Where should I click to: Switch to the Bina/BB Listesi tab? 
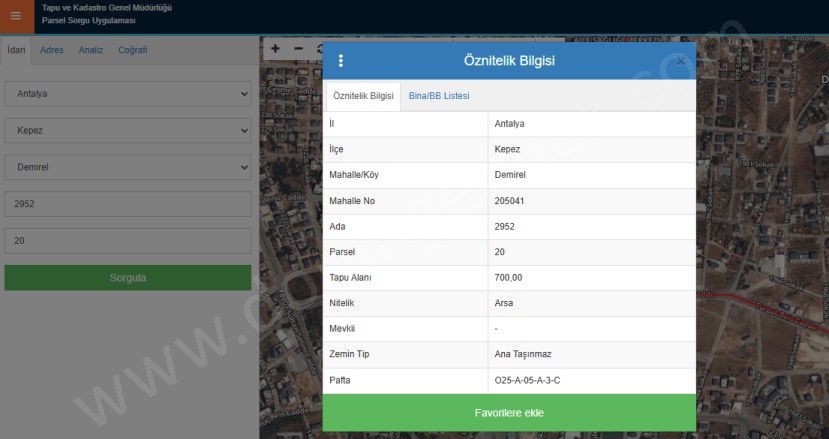[x=439, y=96]
